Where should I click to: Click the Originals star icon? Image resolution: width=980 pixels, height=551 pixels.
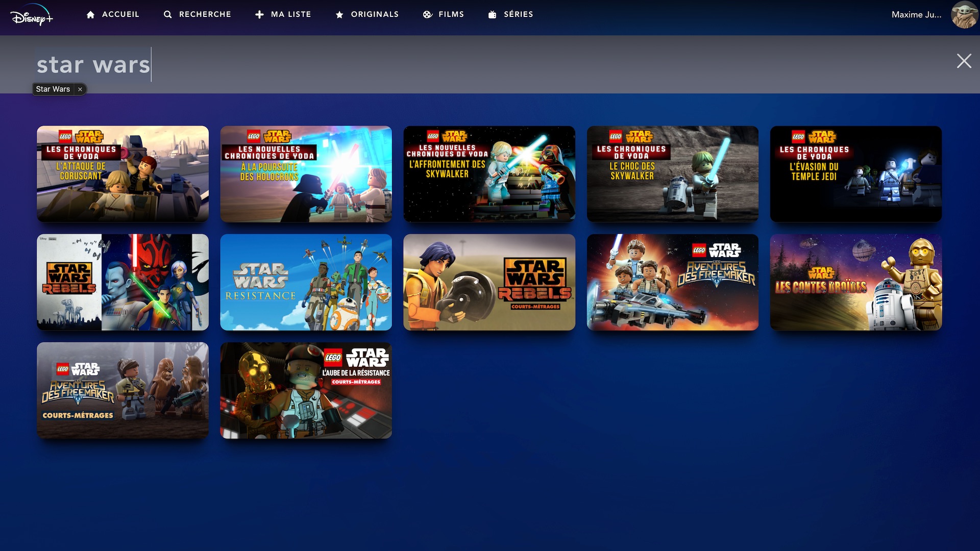[x=339, y=15]
